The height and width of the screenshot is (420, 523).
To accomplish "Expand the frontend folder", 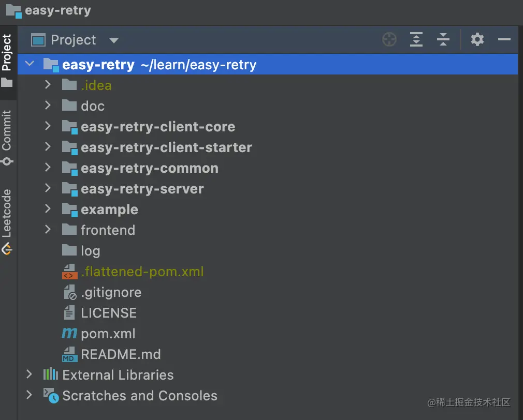I will 48,230.
